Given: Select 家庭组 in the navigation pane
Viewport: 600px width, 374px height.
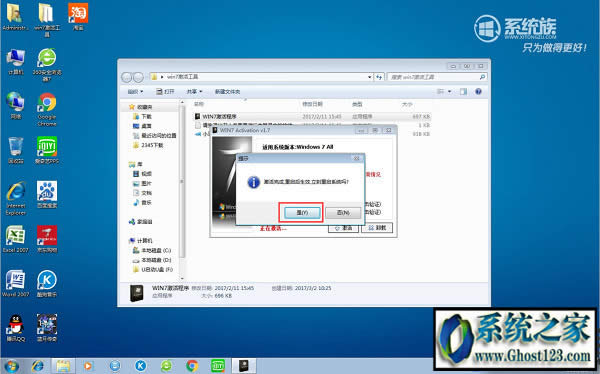Looking at the screenshot, I should click(x=140, y=222).
